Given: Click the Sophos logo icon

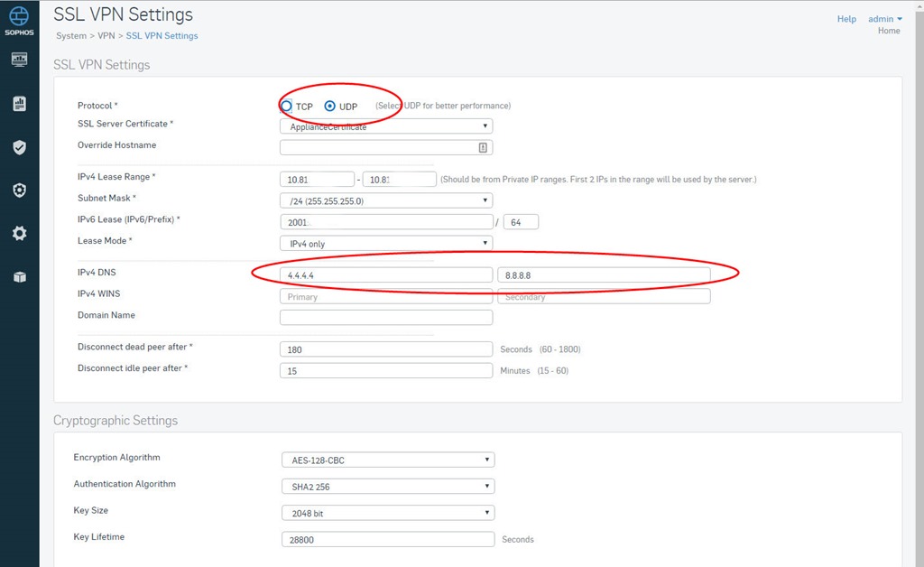Looking at the screenshot, I should (19, 21).
